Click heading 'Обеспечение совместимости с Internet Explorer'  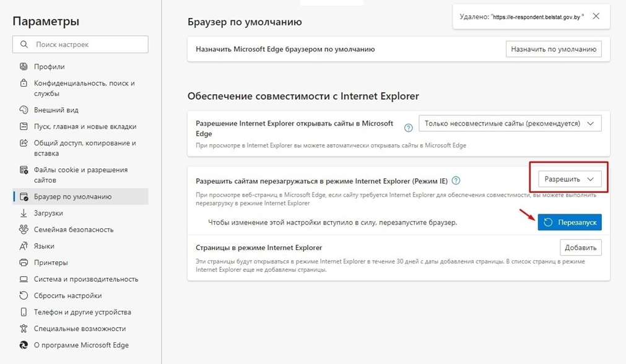[x=303, y=96]
